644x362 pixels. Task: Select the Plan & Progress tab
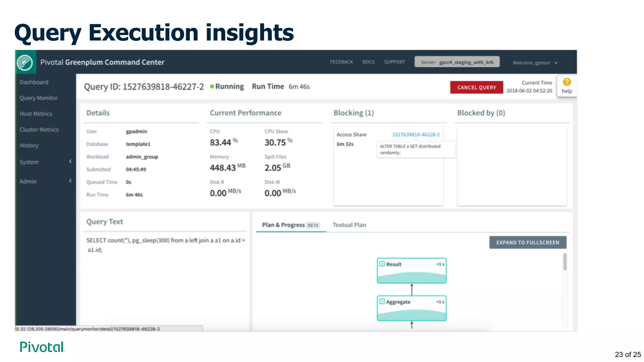[291, 225]
